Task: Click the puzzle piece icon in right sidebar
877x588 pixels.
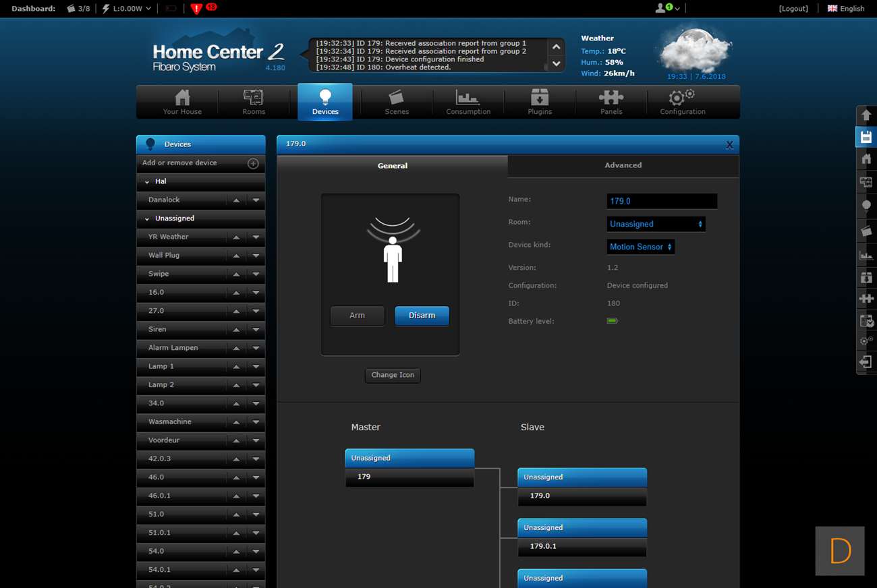Action: tap(866, 298)
